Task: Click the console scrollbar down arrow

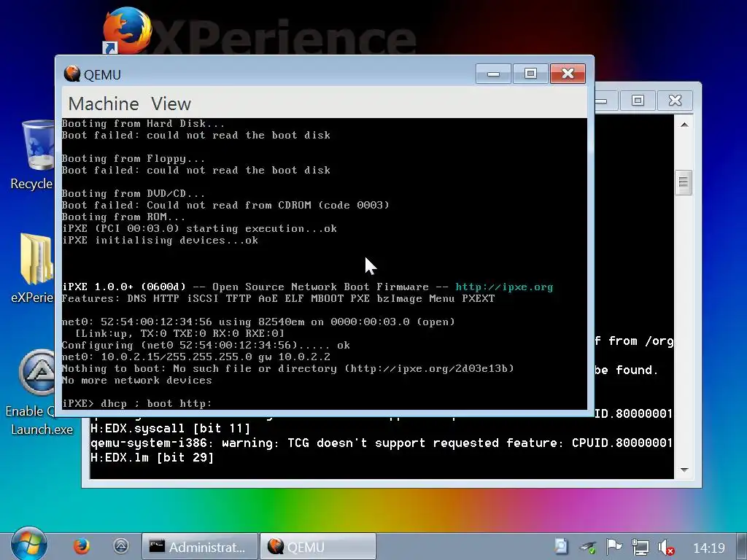Action: (684, 470)
